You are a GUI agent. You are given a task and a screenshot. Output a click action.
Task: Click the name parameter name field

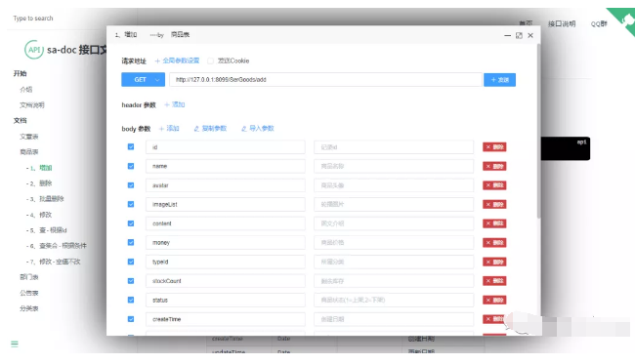click(225, 166)
